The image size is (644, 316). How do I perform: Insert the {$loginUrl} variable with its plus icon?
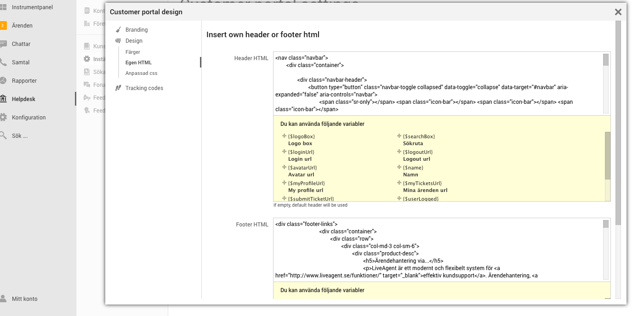[284, 152]
